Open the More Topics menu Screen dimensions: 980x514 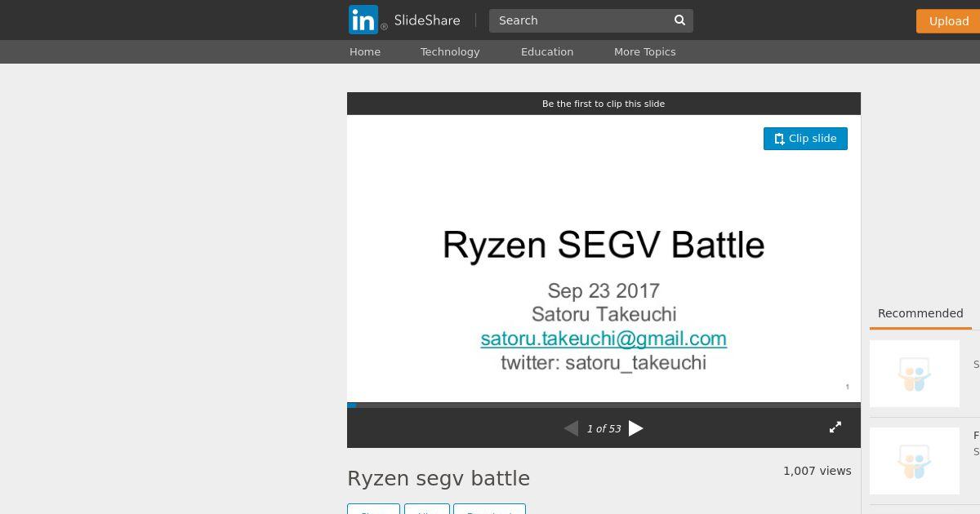coord(645,51)
